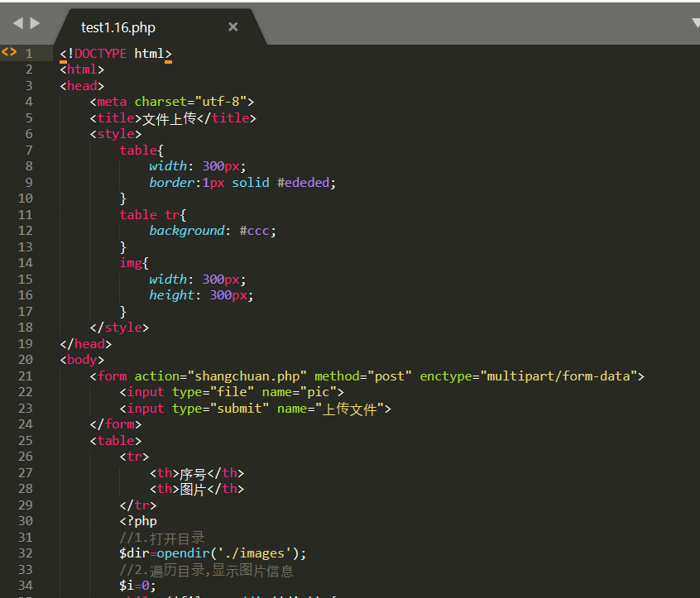Click line number 1 in the gutter
The image size is (700, 598).
point(29,54)
